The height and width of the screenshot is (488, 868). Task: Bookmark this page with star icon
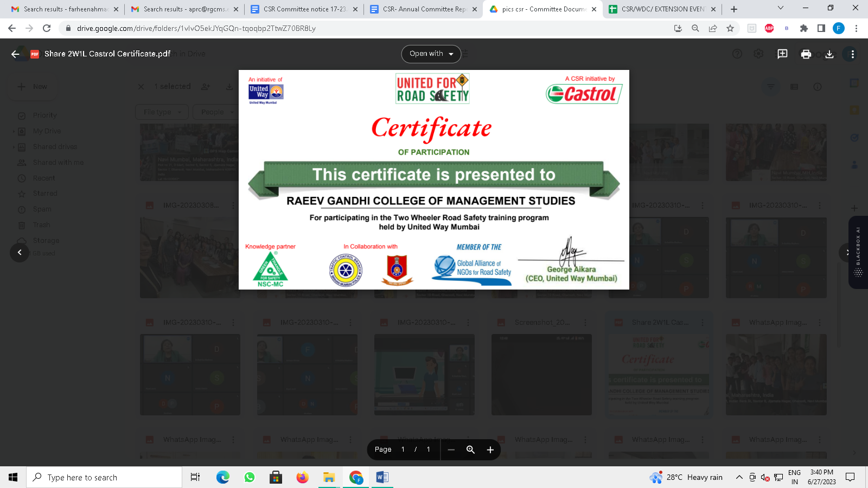coord(730,28)
